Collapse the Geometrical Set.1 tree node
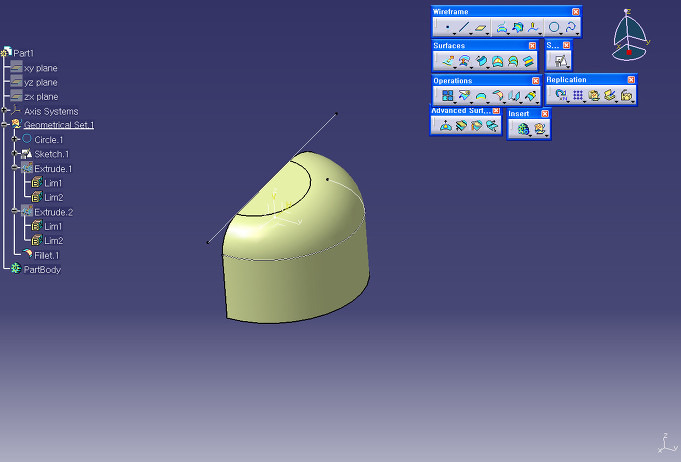 click(4, 125)
